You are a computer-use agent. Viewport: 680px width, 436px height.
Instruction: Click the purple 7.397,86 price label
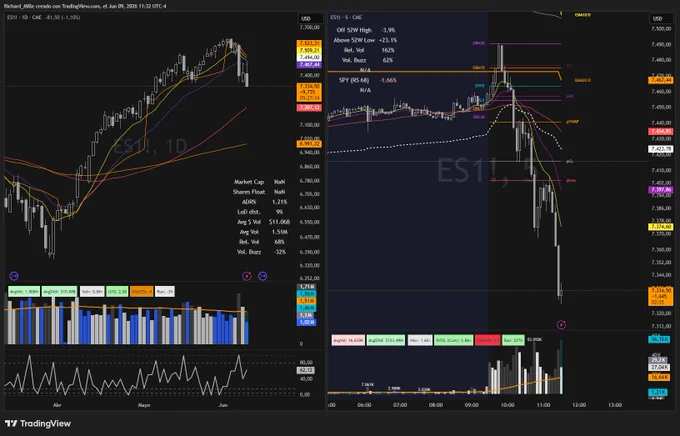tap(660, 190)
